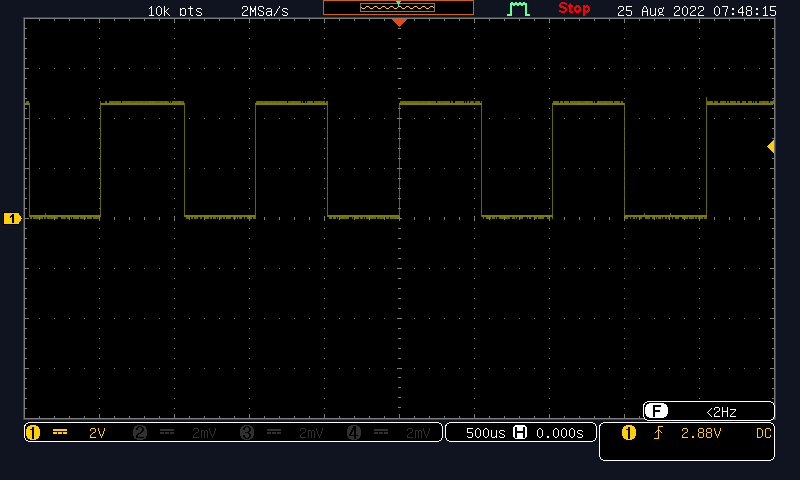This screenshot has width=800, height=480.
Task: Click the trigger level arrow on right edge
Action: [x=771, y=147]
